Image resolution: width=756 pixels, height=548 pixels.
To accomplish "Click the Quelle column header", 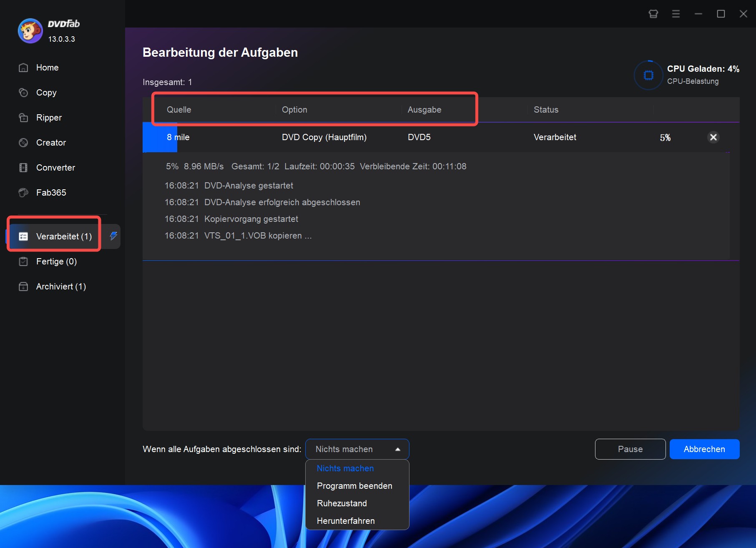I will (x=179, y=110).
